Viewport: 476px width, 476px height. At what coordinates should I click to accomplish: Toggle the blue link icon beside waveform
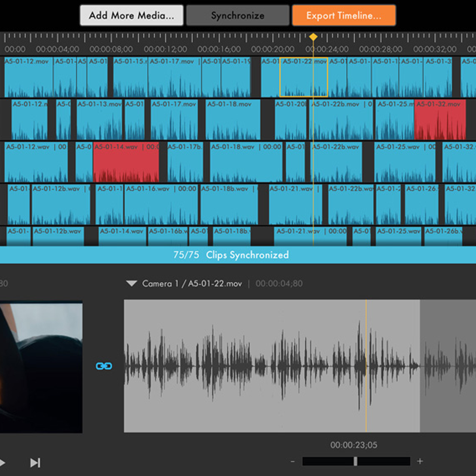coord(104,366)
